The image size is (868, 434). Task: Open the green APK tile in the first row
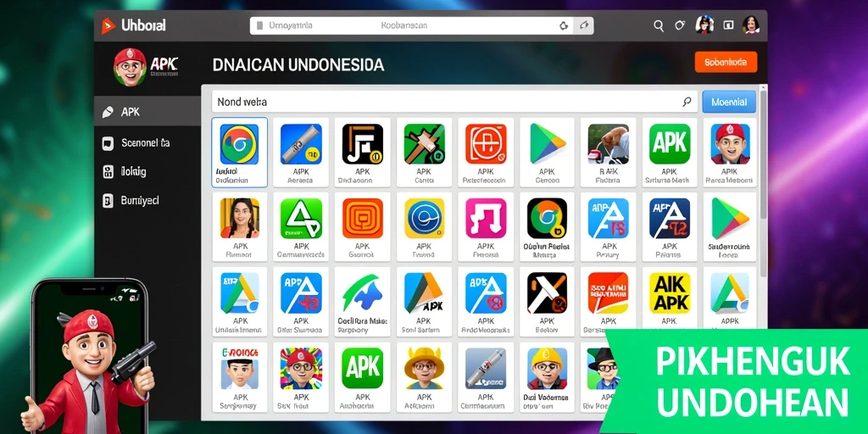coord(670,153)
